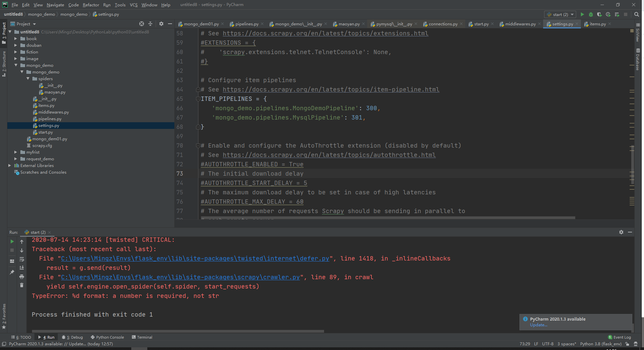Expand the douban folder
644x350 pixels.
[x=16, y=45]
